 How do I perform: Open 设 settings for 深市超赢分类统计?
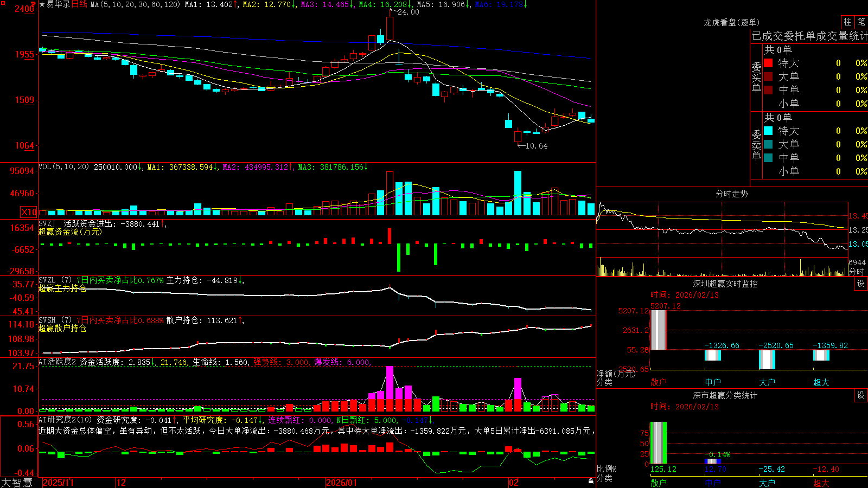(x=861, y=395)
